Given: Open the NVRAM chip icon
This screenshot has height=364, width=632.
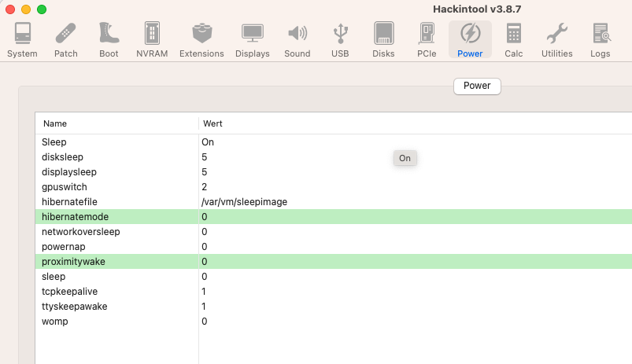Looking at the screenshot, I should tap(152, 39).
